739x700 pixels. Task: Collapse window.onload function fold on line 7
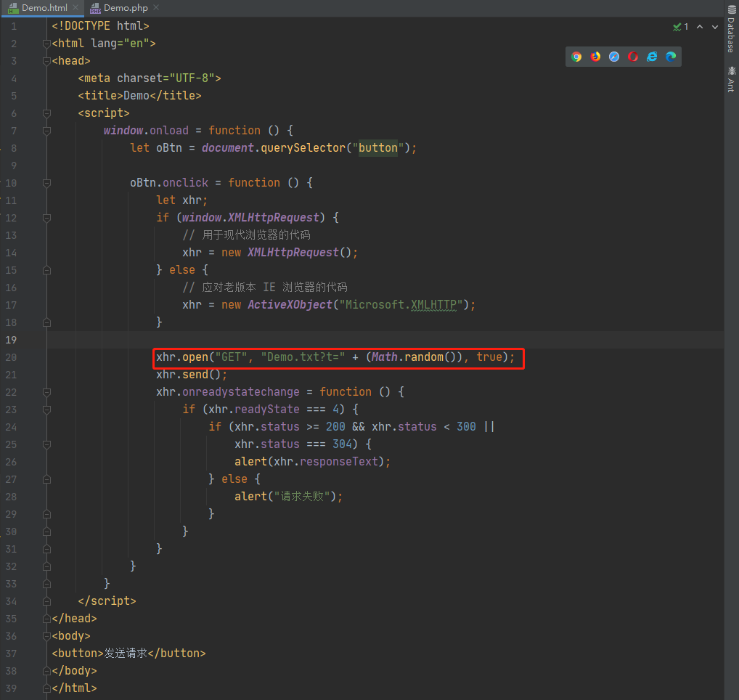(46, 131)
